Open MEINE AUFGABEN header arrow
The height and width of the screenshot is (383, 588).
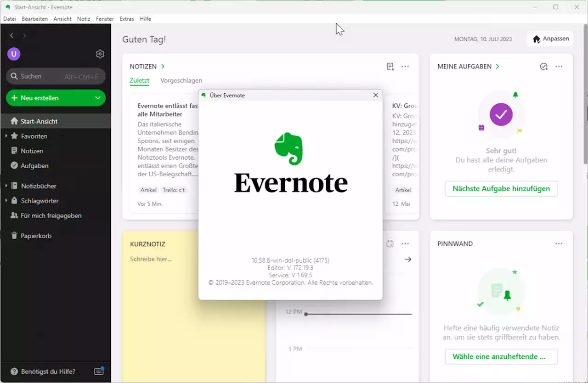(498, 67)
